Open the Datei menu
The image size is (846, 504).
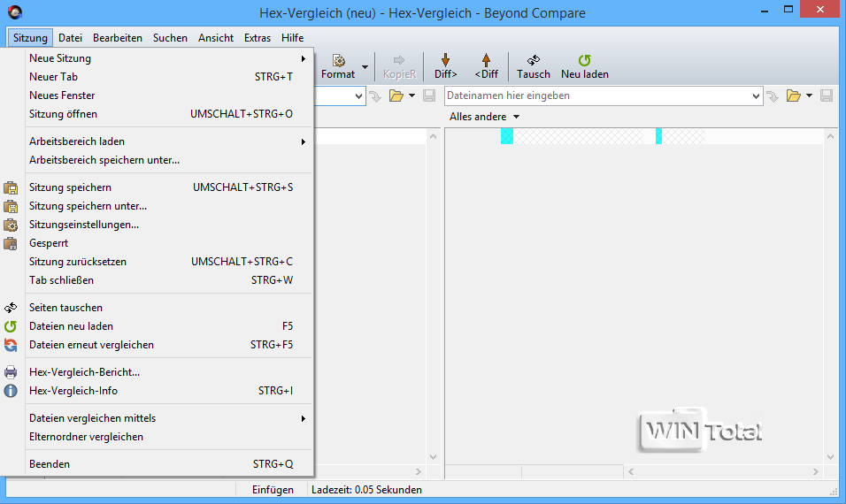70,38
